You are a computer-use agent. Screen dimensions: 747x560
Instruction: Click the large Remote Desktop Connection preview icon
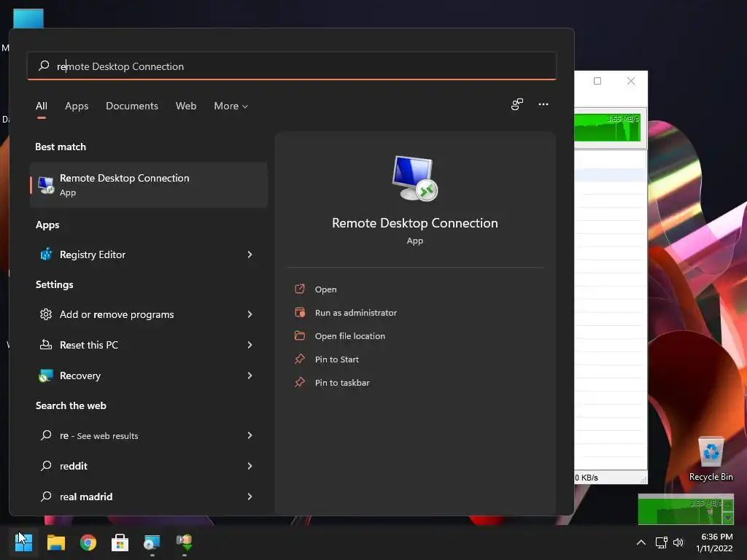(x=414, y=179)
